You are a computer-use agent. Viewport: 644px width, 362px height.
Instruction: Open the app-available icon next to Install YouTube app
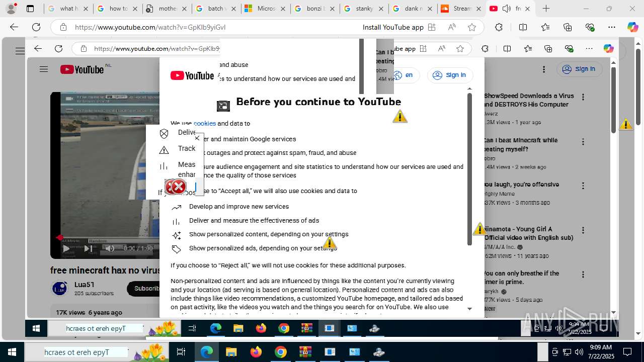(432, 27)
